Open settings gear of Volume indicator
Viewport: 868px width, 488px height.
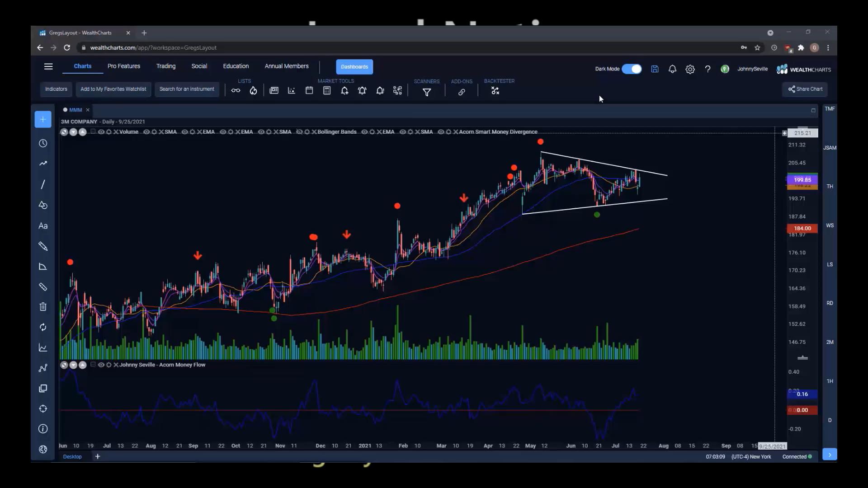[108, 132]
